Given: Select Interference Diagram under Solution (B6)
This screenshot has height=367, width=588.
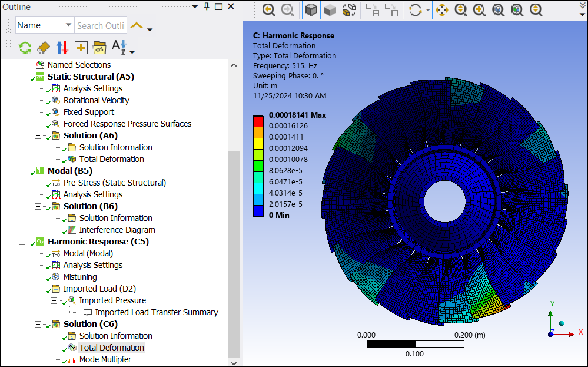Looking at the screenshot, I should 117,230.
